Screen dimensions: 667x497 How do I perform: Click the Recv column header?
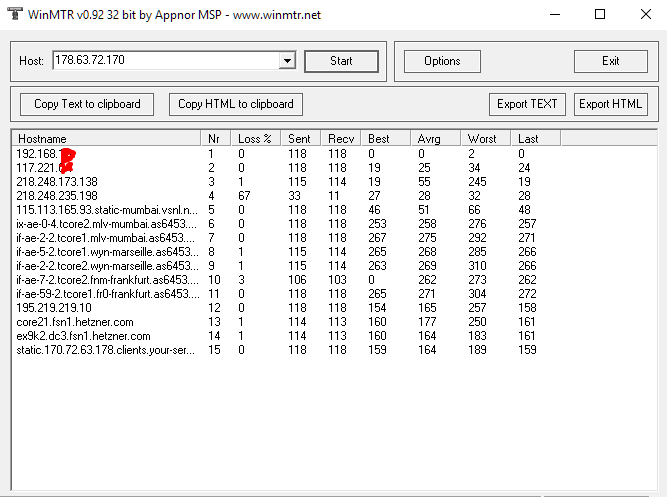tap(341, 139)
